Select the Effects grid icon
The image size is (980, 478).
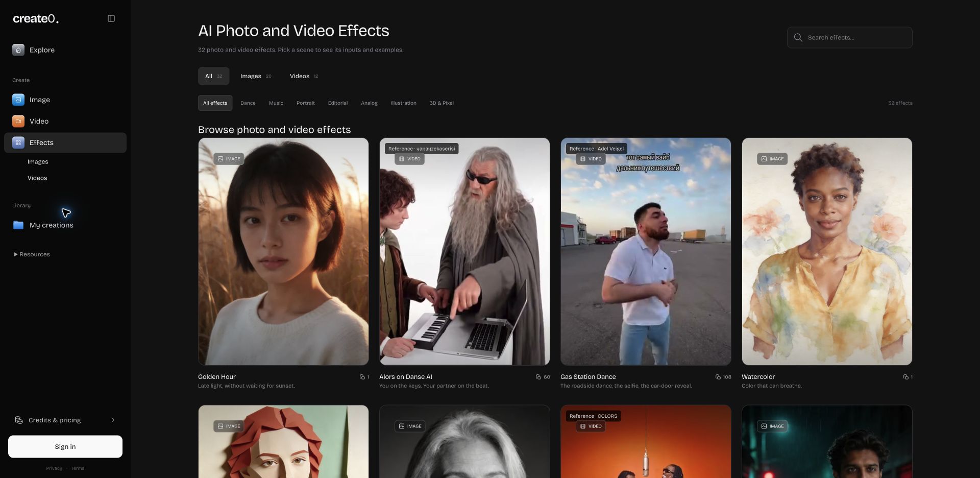click(18, 142)
